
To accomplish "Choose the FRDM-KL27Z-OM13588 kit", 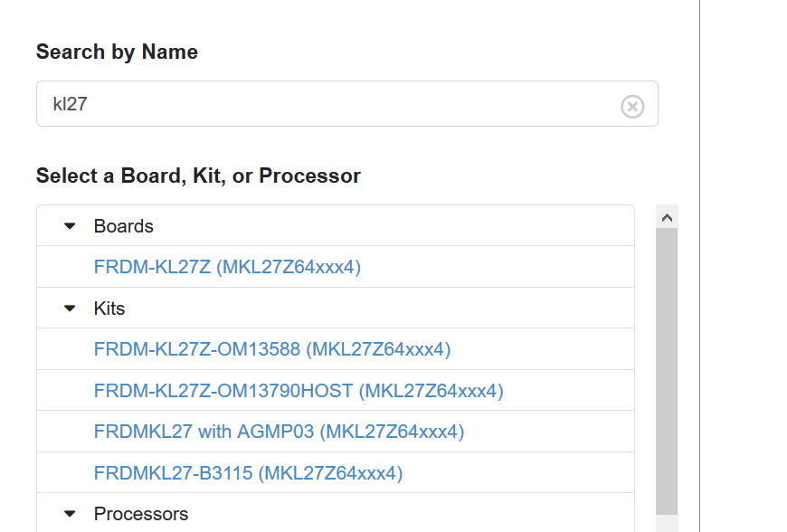I will click(x=271, y=349).
